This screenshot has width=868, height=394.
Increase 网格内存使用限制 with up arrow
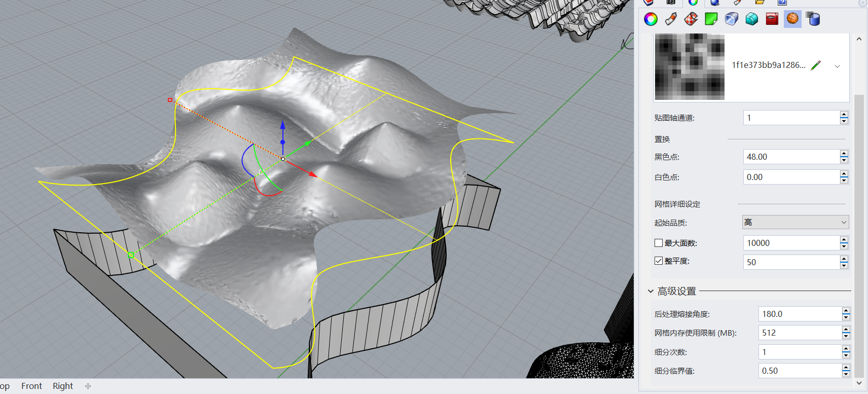pos(846,330)
